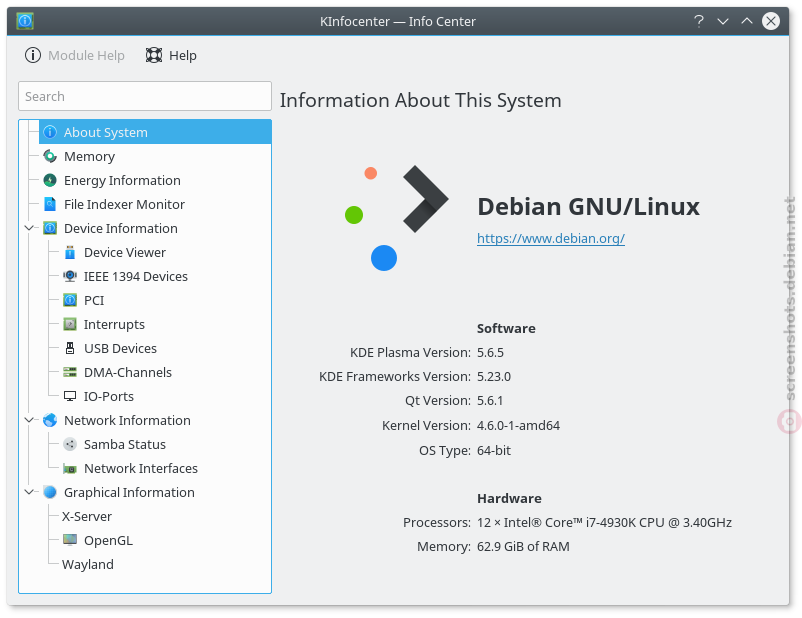This screenshot has height=618, width=802.
Task: Click the IO-Ports monitor icon
Action: (70, 396)
